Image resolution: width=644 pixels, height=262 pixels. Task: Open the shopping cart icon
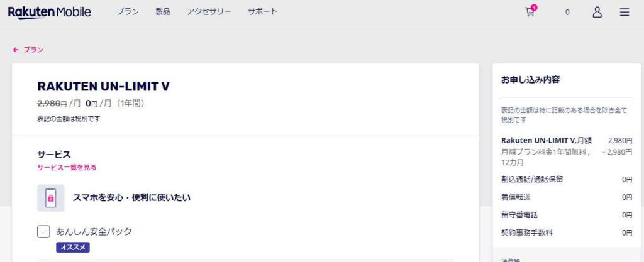point(530,13)
